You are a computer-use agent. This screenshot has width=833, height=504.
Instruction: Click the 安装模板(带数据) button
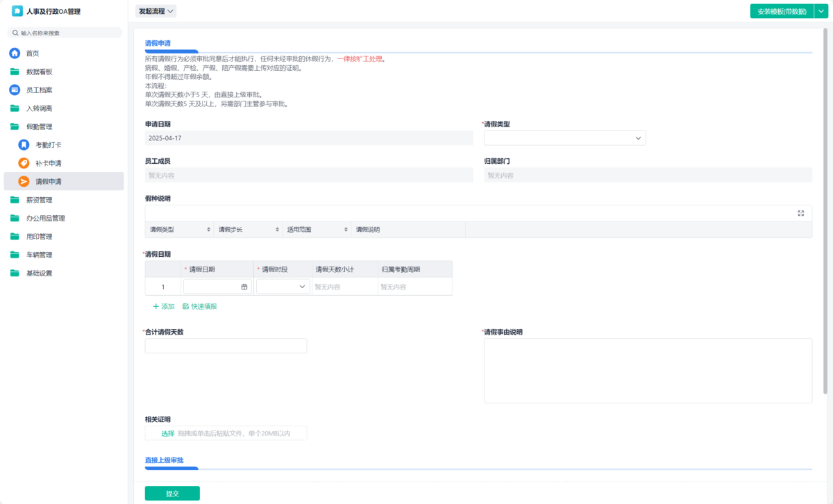tap(782, 11)
